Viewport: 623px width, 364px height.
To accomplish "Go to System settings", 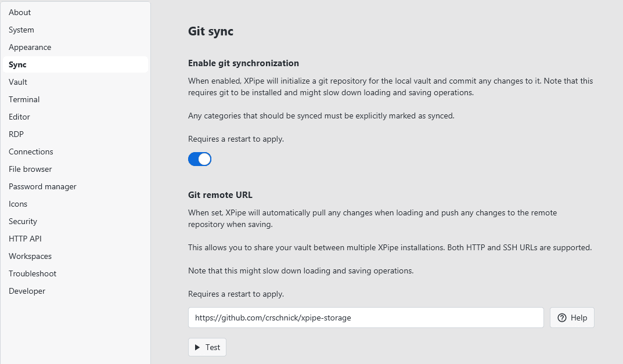I will tap(21, 30).
